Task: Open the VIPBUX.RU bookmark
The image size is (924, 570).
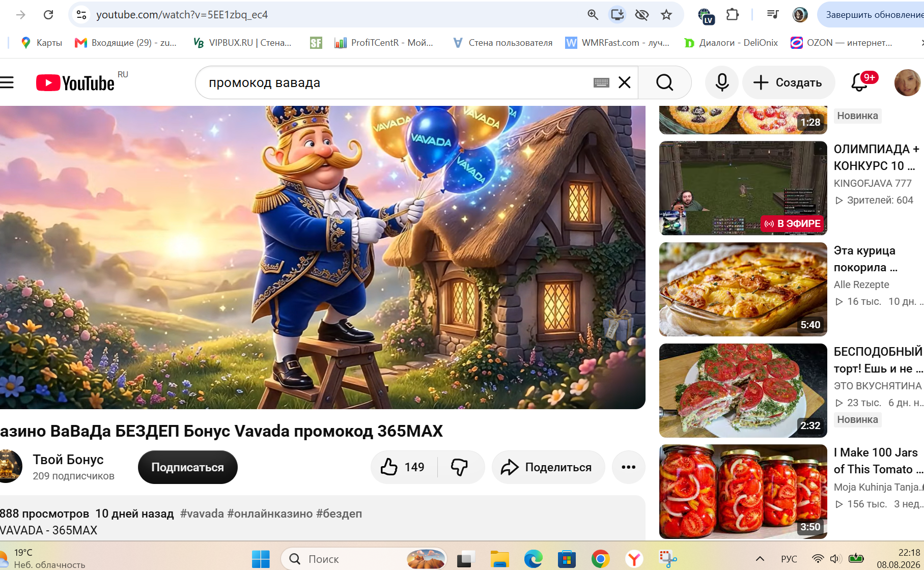Action: tap(242, 43)
